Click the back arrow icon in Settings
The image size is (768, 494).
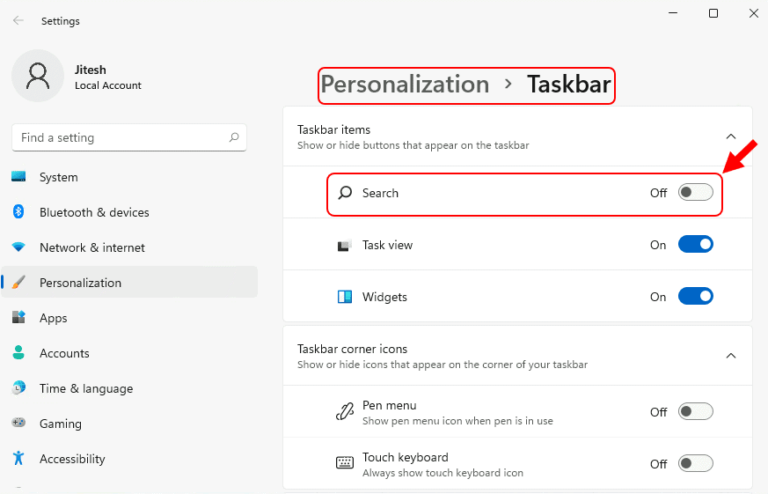[19, 21]
